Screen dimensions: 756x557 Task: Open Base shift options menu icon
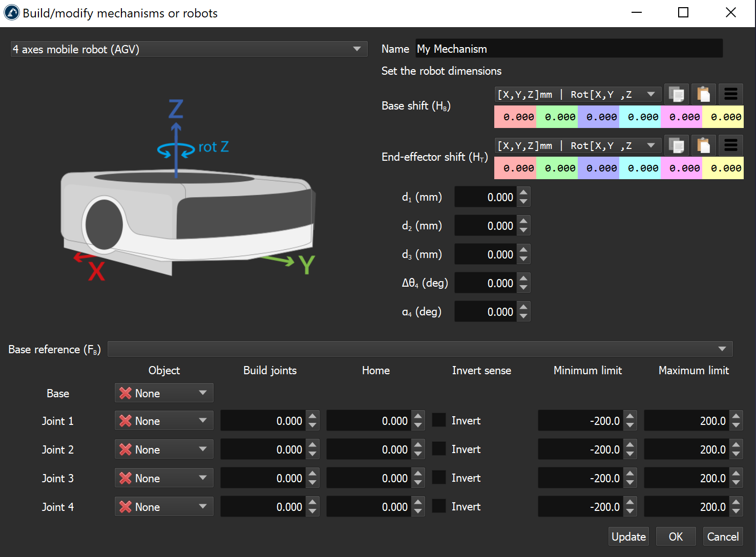pos(730,94)
